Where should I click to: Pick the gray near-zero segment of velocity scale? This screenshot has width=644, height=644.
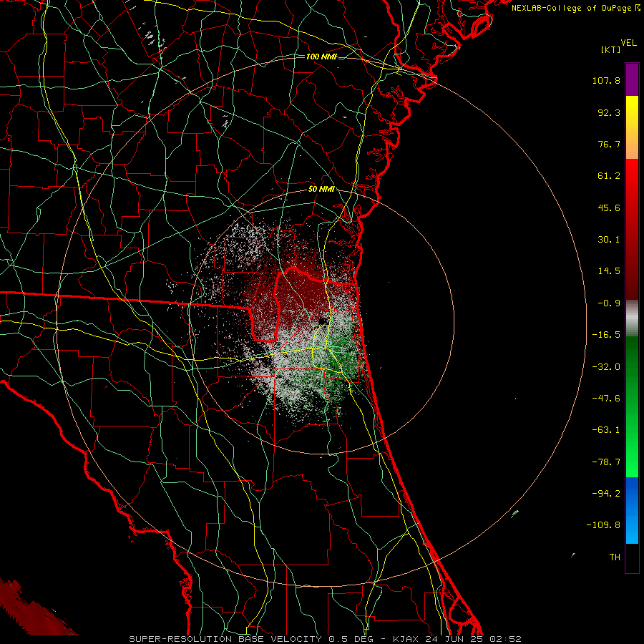[x=632, y=318]
